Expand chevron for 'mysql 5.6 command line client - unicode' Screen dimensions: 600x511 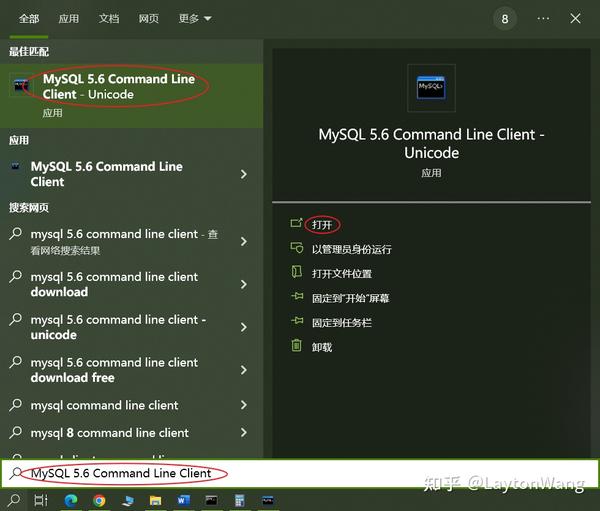pyautogui.click(x=243, y=327)
